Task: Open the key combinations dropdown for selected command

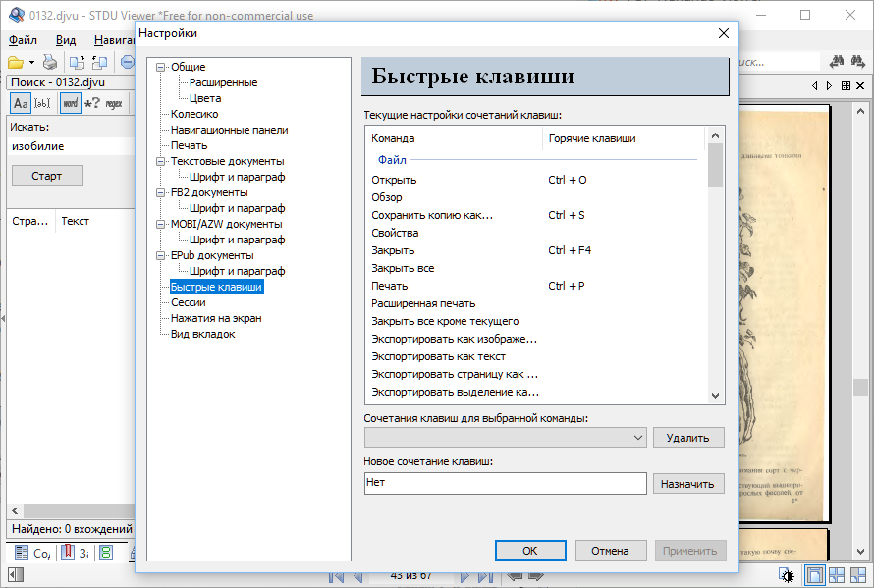Action: (x=638, y=437)
